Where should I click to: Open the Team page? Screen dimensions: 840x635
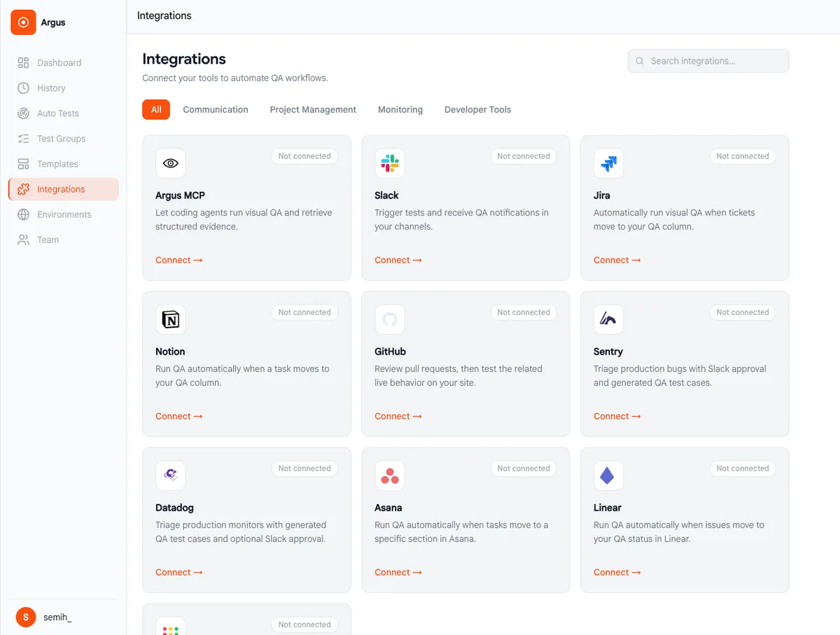coord(64,239)
